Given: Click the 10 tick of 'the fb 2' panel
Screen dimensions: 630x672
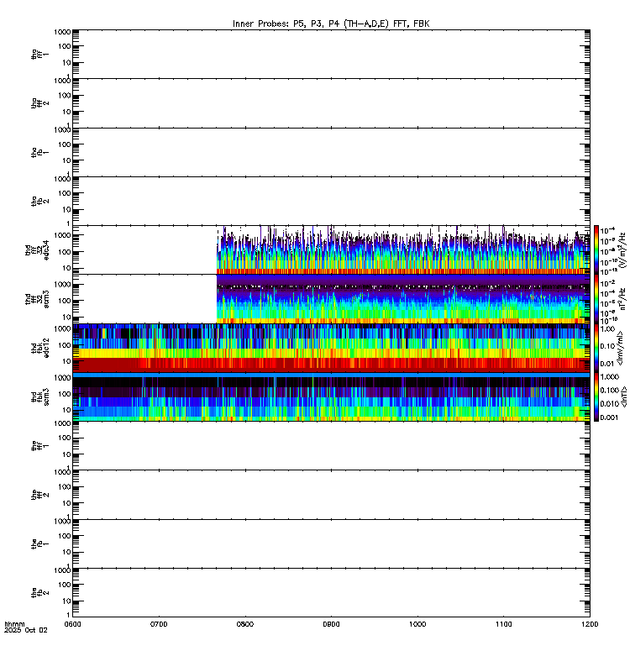Looking at the screenshot, I should [x=66, y=601].
